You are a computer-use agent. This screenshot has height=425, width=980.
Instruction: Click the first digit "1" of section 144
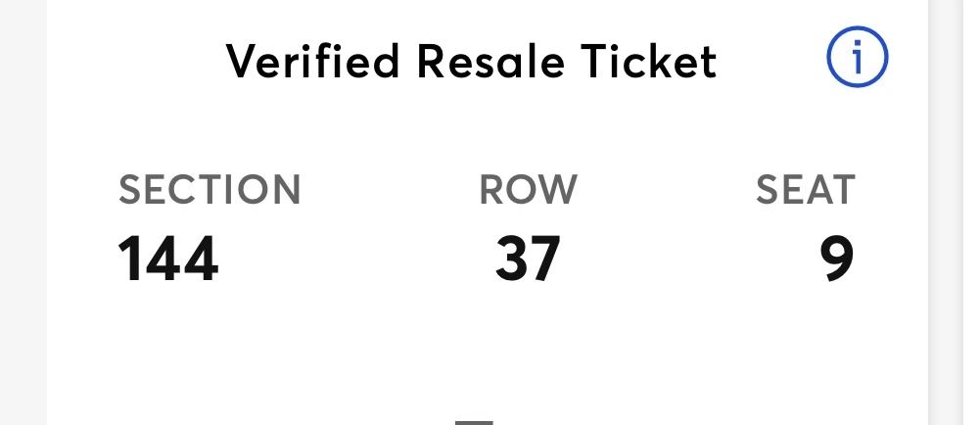(x=131, y=260)
